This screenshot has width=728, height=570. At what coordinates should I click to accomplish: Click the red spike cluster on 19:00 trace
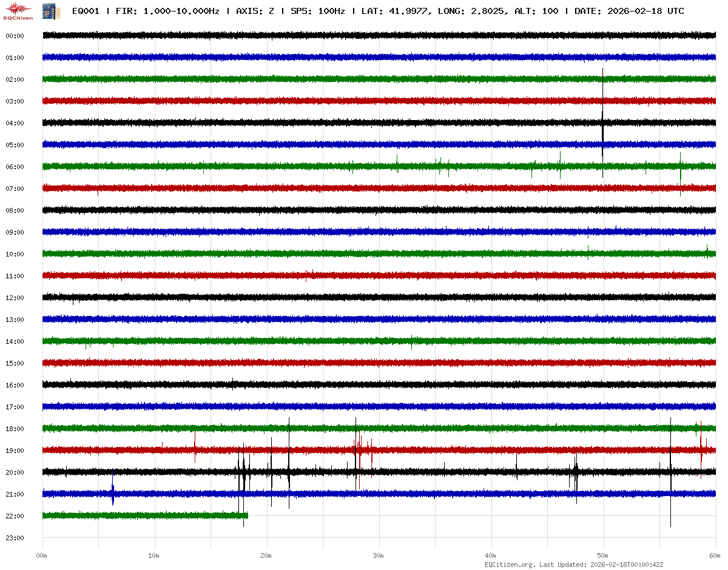coord(360,450)
